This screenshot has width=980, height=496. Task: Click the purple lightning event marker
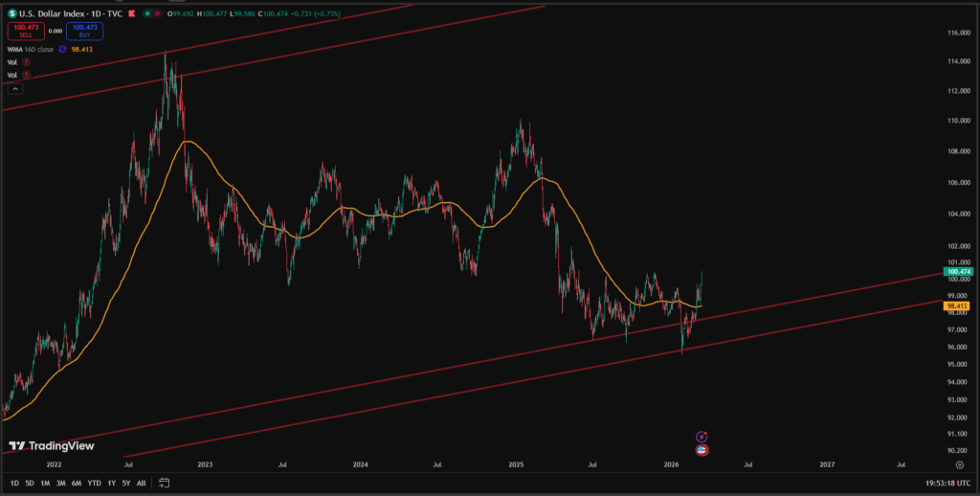[702, 437]
